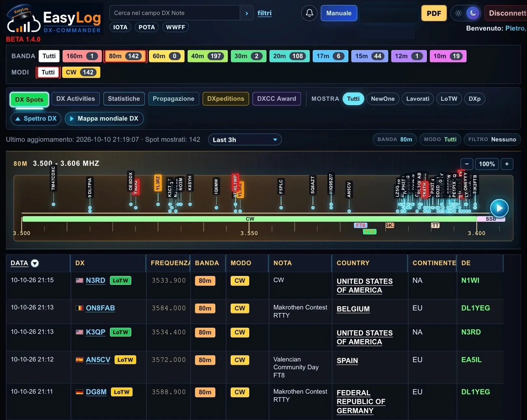This screenshot has width=527, height=420.
Task: Click the Germany flag beside DG8M
Action: 79,392
